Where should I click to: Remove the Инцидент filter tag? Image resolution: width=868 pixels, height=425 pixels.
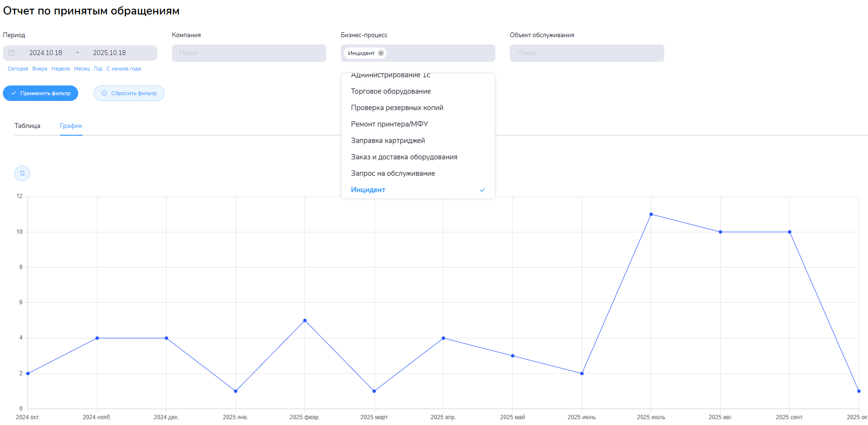(x=381, y=53)
